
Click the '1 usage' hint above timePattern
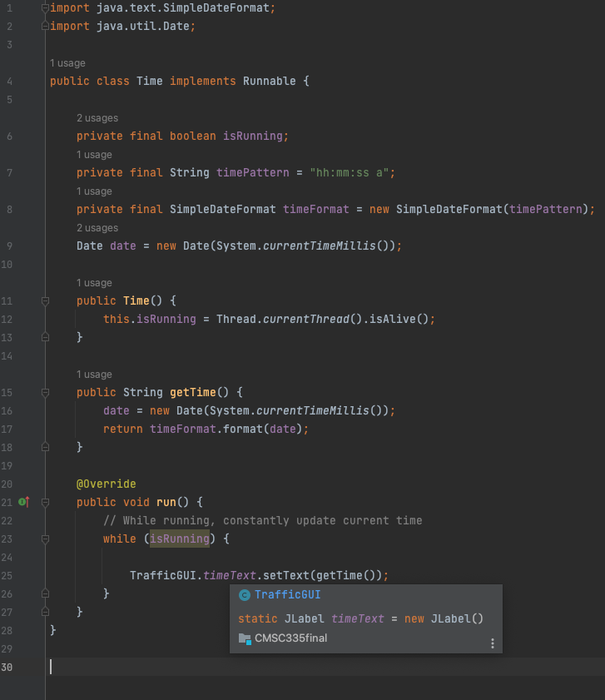click(94, 155)
